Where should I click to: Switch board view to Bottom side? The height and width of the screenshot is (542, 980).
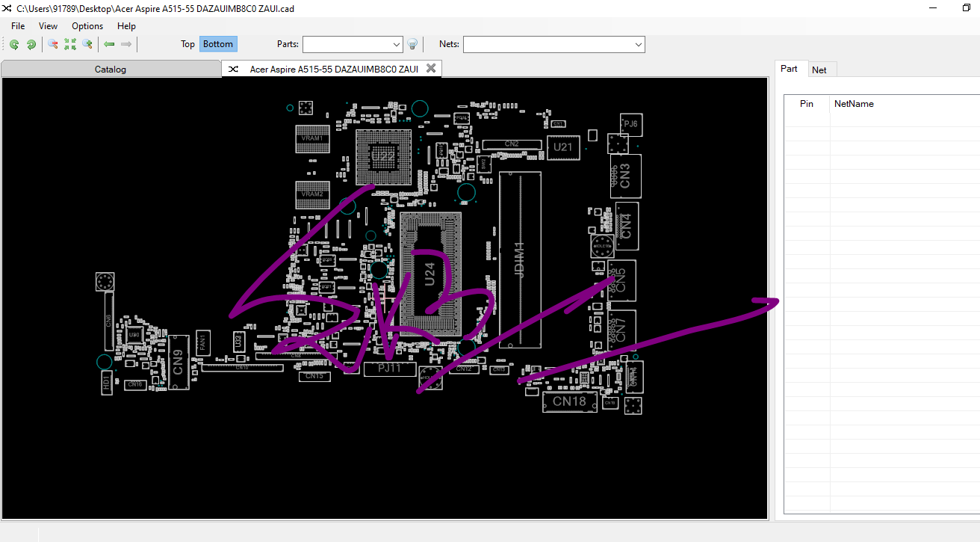tap(218, 44)
